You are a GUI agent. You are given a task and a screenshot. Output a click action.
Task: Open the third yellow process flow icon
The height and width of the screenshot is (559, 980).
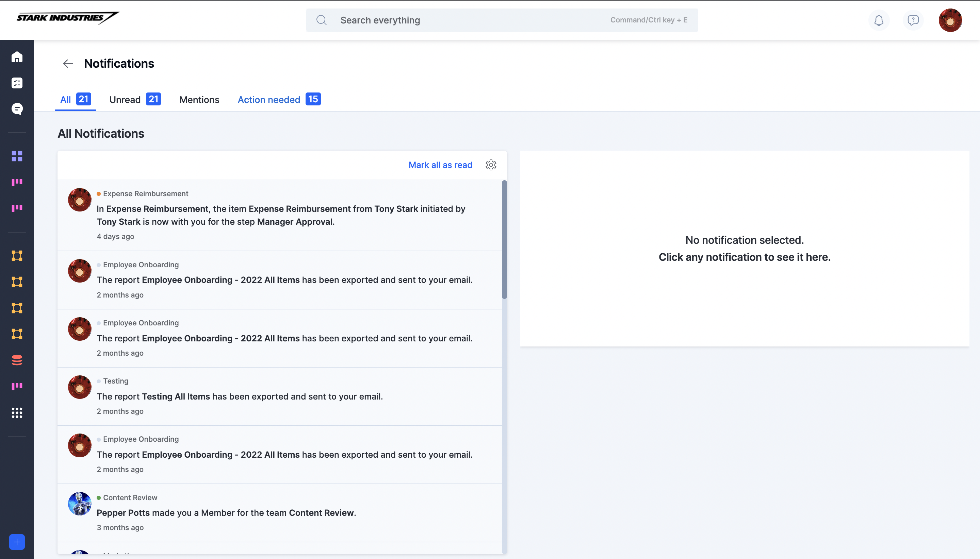click(x=17, y=308)
